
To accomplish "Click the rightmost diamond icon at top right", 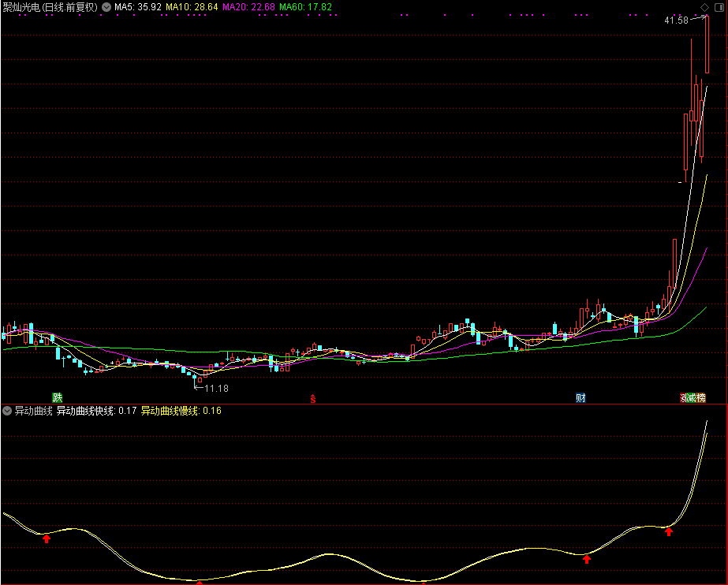I will click(719, 7).
